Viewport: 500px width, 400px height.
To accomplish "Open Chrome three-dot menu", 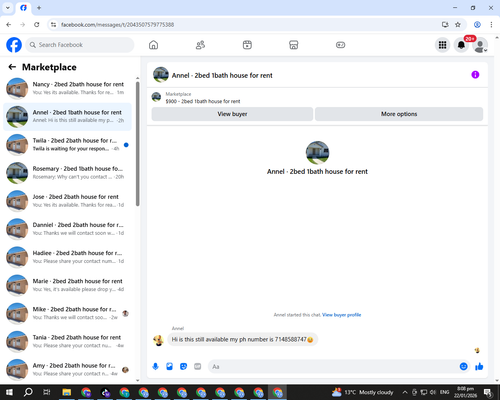I will coord(491,25).
